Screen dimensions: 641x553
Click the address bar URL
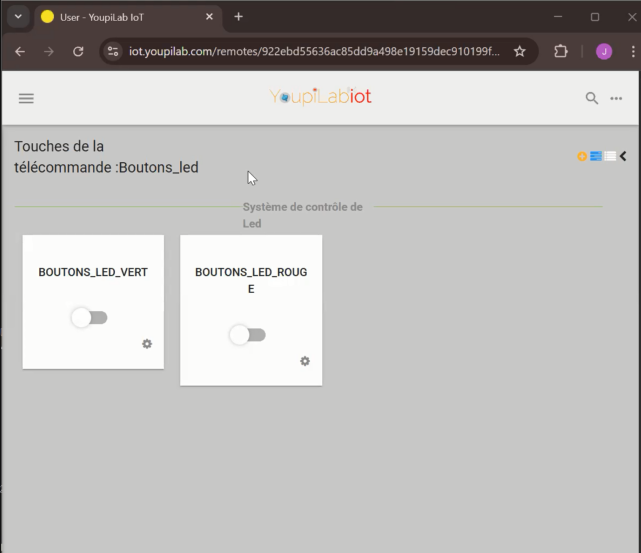coord(314,51)
